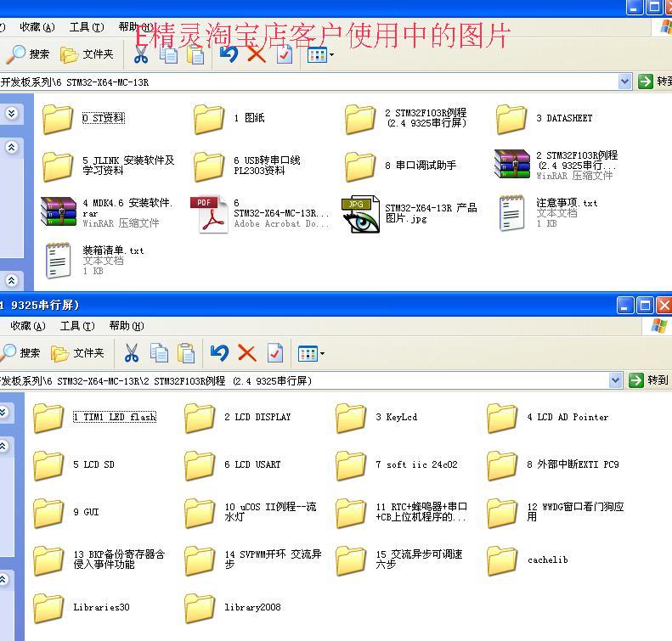The width and height of the screenshot is (672, 641).
Task: Click the red Delete X in upper window
Action: tap(257, 54)
